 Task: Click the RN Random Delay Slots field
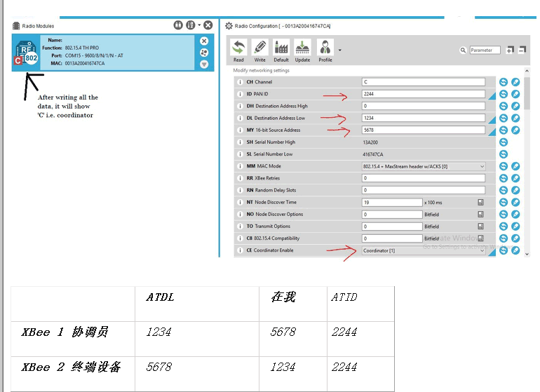[424, 190]
